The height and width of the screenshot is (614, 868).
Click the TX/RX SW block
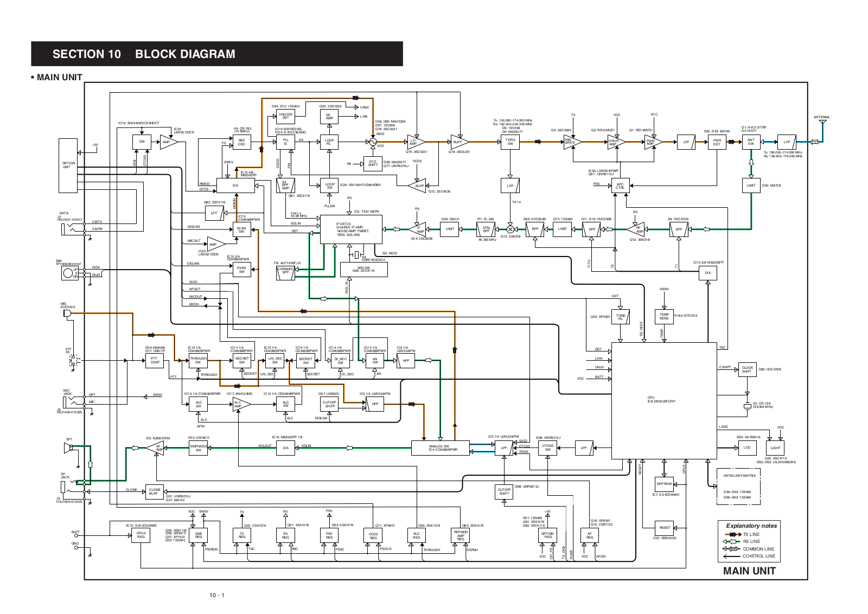click(x=510, y=142)
